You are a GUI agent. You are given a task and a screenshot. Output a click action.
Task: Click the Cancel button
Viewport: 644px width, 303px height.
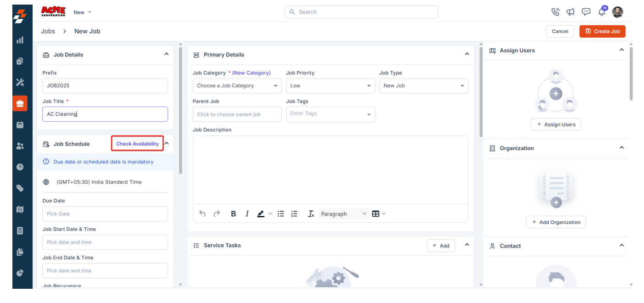click(560, 31)
